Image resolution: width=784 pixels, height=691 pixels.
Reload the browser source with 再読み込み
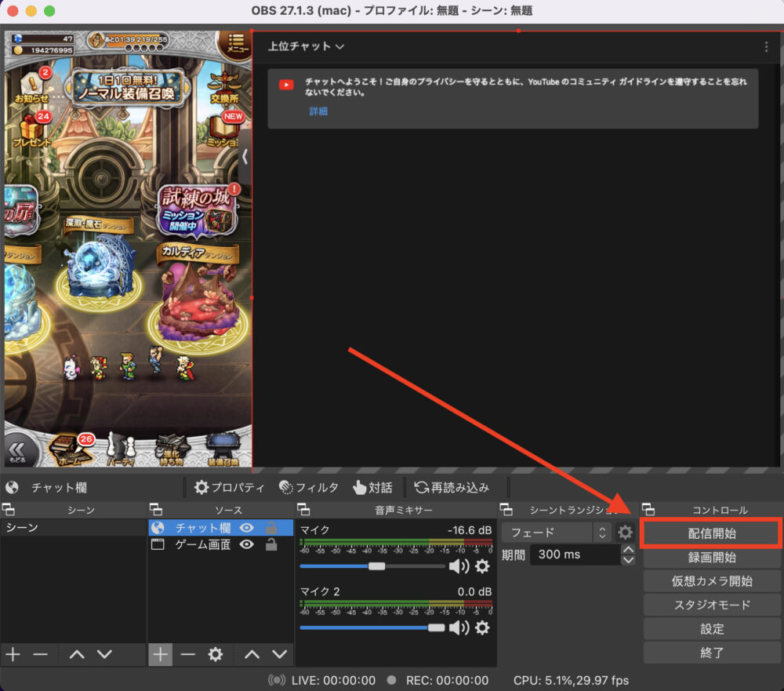click(452, 487)
